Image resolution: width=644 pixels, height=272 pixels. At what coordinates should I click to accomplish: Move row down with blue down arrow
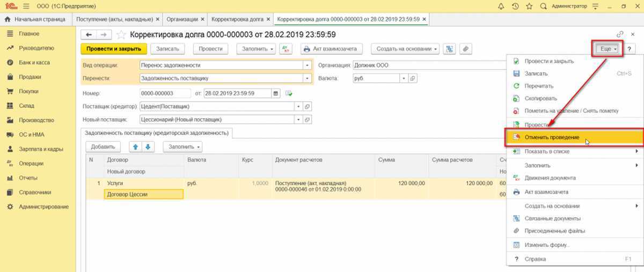coord(148,146)
